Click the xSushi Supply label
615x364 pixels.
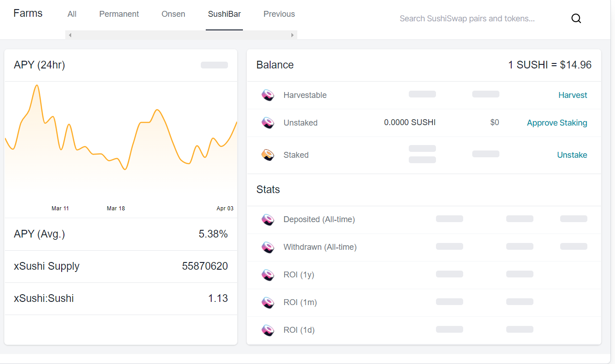coord(47,267)
